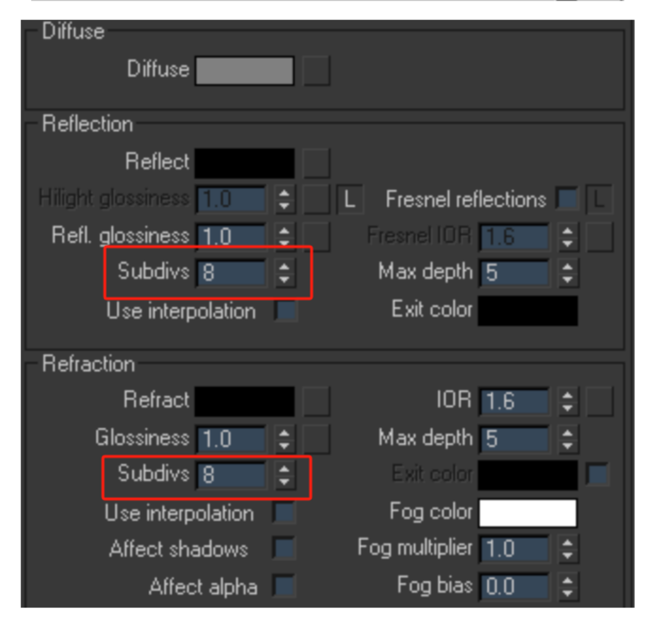Click the refraction Subdivs value field
This screenshot has height=630, width=672.
[232, 474]
